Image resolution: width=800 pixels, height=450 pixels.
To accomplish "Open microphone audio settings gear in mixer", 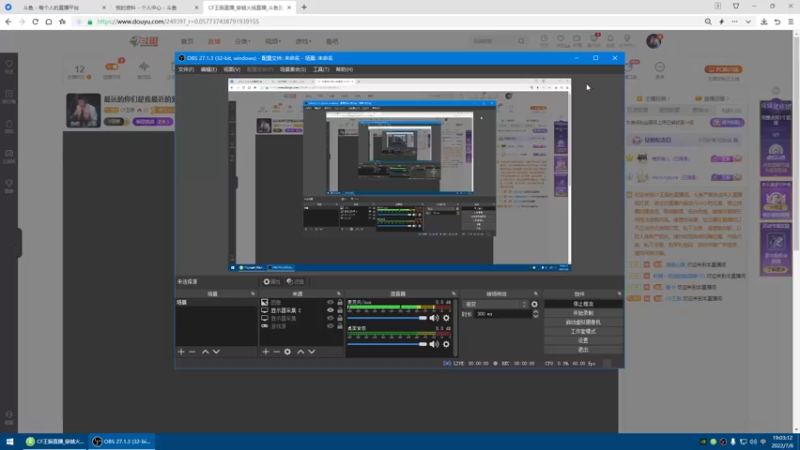I will pos(446,318).
